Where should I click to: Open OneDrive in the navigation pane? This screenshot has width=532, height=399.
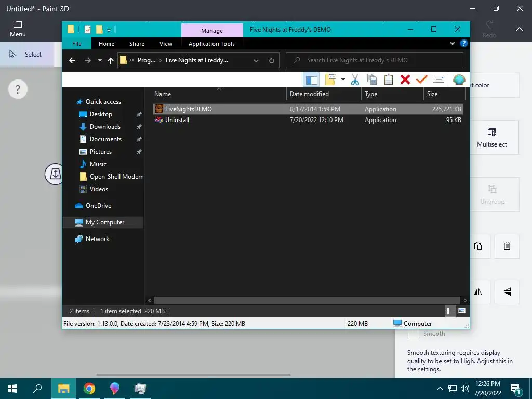(x=98, y=206)
